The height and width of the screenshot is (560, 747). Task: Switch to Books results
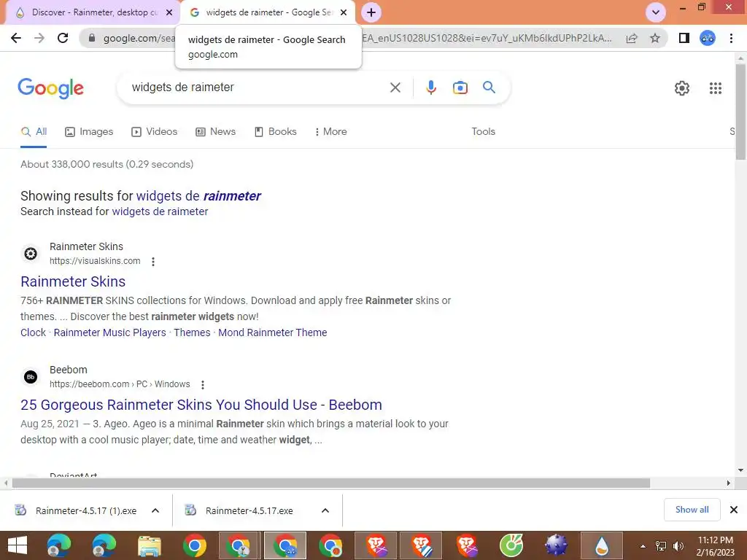(275, 132)
